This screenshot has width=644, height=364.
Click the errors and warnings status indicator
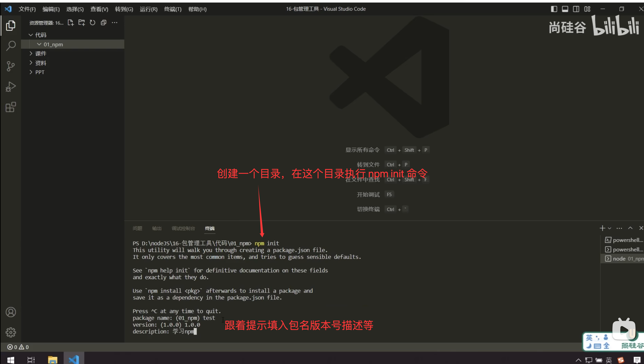[x=18, y=347]
